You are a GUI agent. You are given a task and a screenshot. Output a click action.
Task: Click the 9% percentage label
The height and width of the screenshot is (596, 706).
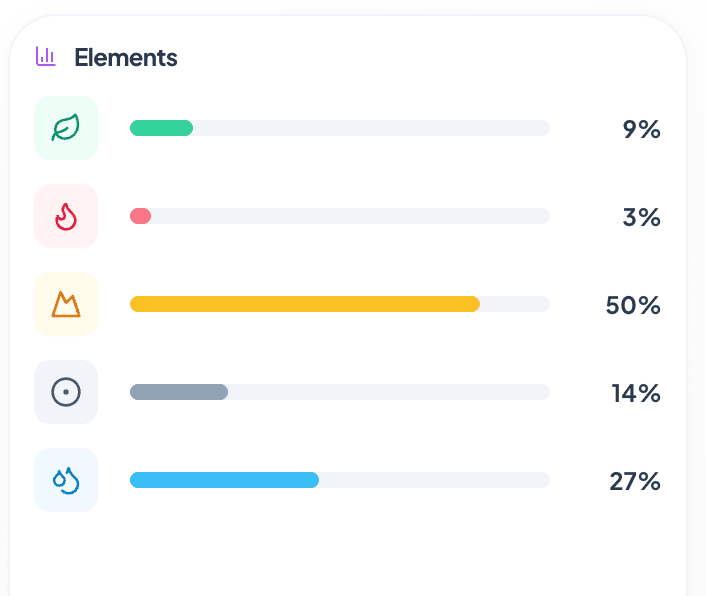point(642,130)
